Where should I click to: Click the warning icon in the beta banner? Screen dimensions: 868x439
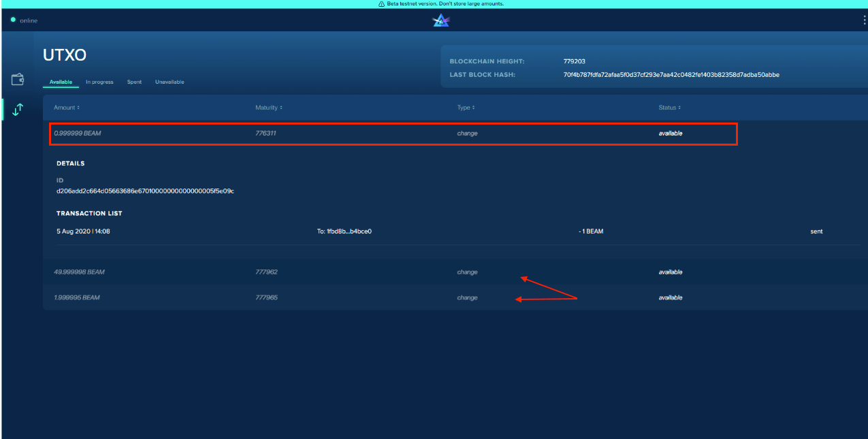click(x=382, y=4)
